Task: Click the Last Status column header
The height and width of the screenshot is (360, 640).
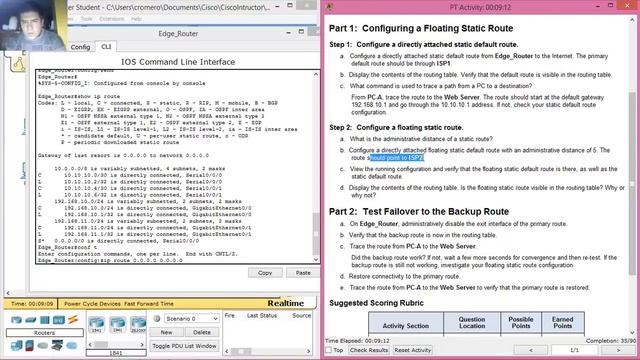Action: [x=262, y=316]
